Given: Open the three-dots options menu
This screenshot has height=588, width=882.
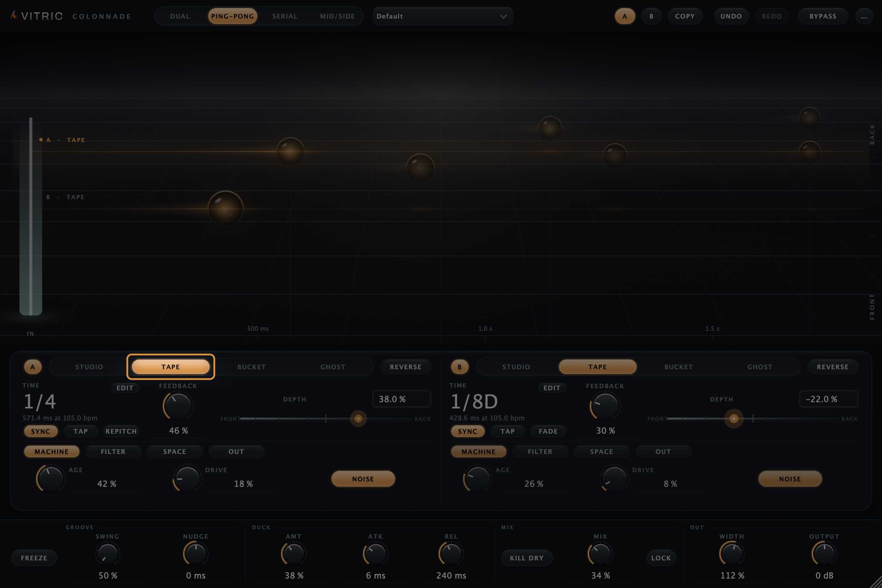Looking at the screenshot, I should 864,16.
